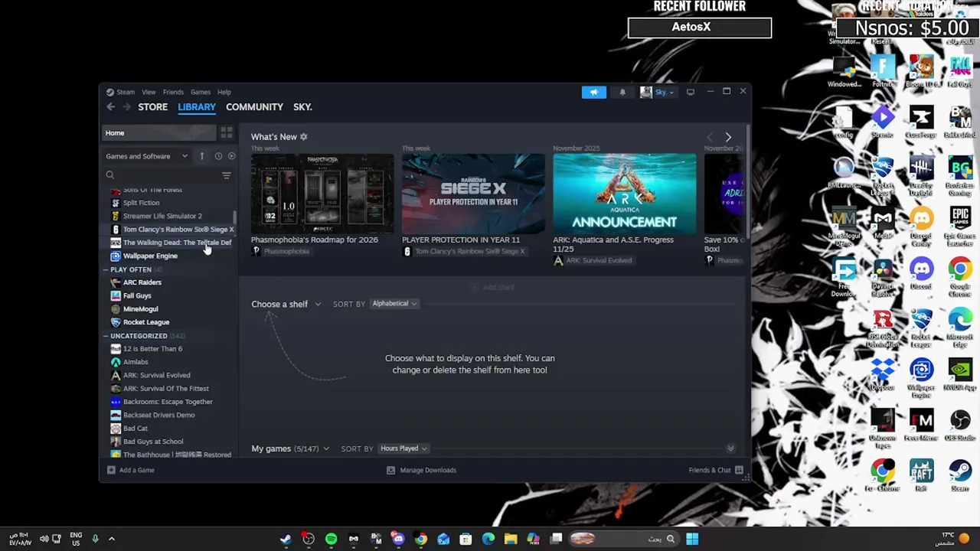The width and height of the screenshot is (980, 551).
Task: Open Games and Software filter dropdown
Action: click(146, 156)
